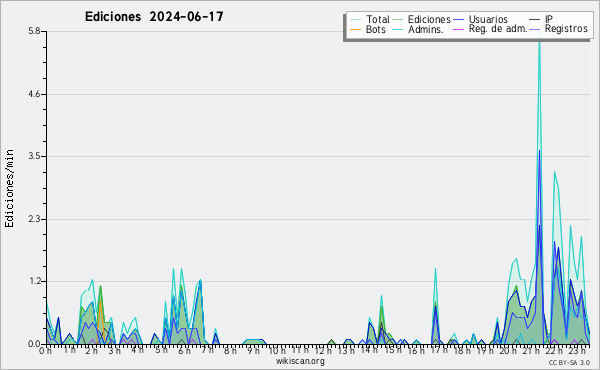Click the '12 h' x-axis label
The height and width of the screenshot is (370, 600).
pos(323,351)
